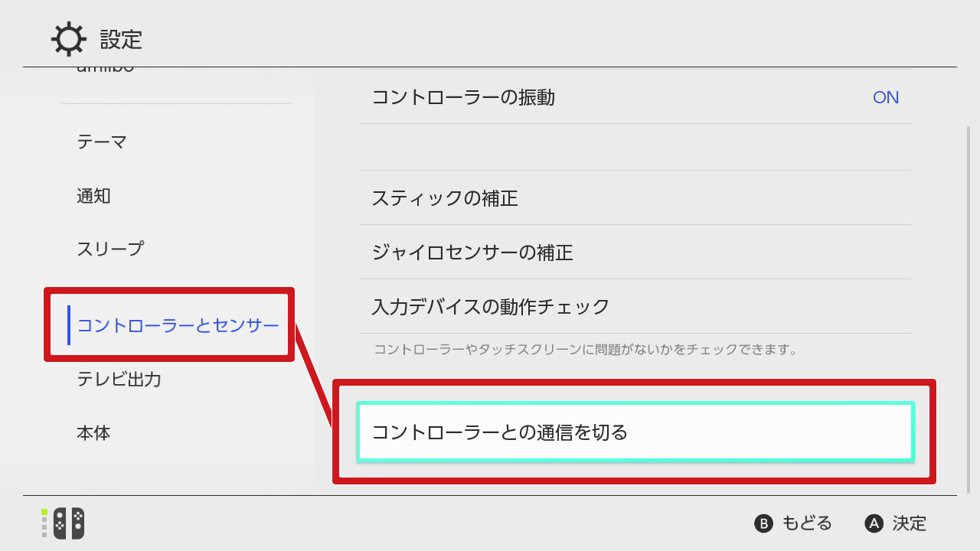Viewport: 980px width, 551px height.
Task: Click the B button icon for もどる
Action: (763, 523)
